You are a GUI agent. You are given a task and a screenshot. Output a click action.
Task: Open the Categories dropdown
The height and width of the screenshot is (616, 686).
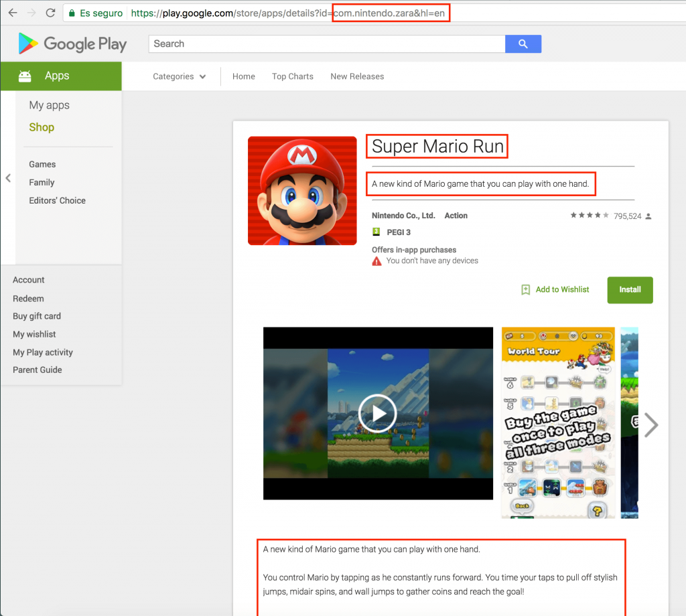179,76
